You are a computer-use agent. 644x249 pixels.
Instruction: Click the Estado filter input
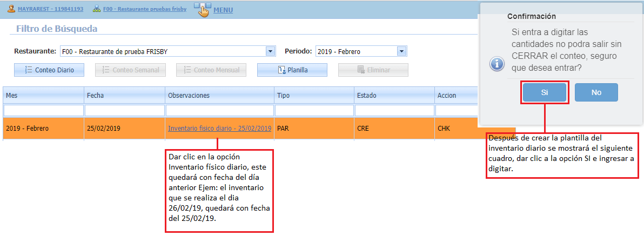pos(395,110)
